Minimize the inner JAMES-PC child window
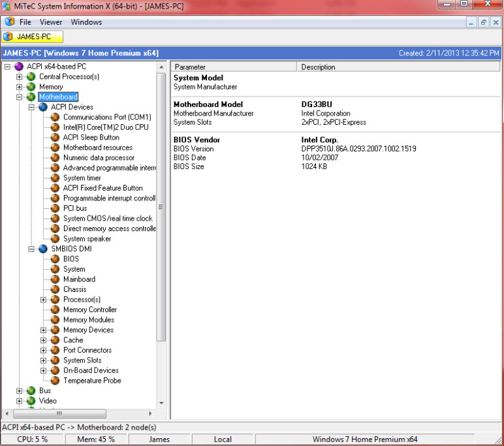The height and width of the screenshot is (446, 504). (471, 22)
